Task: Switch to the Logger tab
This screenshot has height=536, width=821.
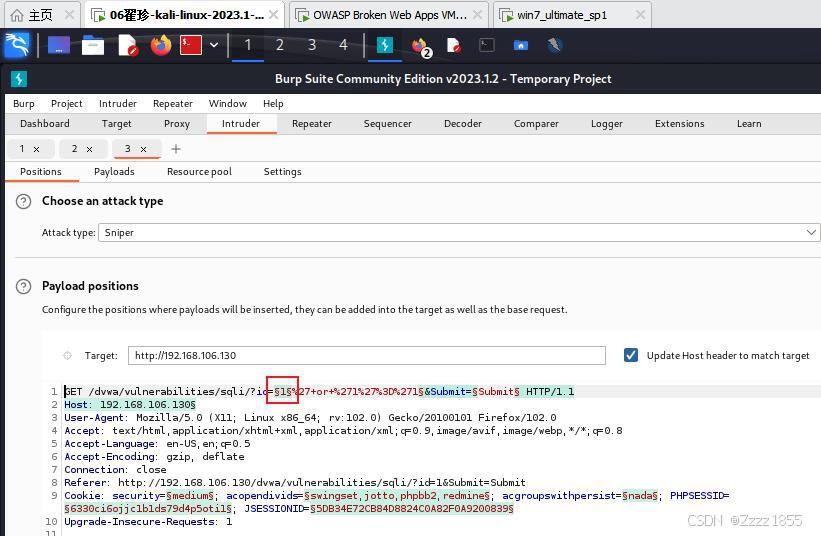Action: pyautogui.click(x=607, y=124)
